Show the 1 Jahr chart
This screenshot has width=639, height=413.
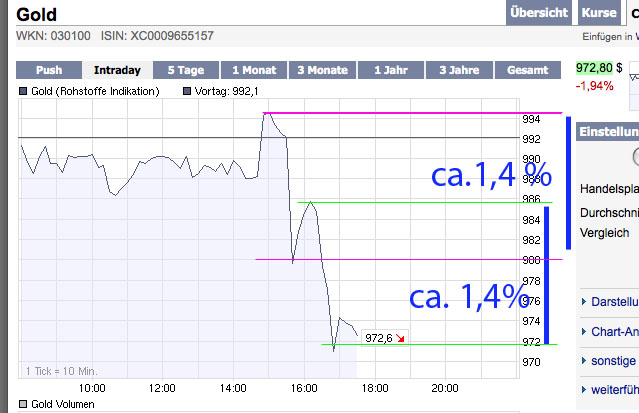coord(391,70)
